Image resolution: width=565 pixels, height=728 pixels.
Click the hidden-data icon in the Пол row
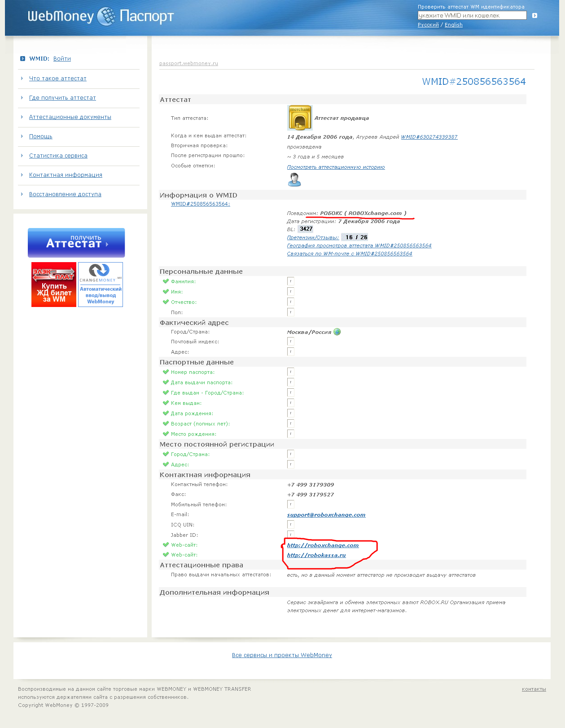[291, 312]
